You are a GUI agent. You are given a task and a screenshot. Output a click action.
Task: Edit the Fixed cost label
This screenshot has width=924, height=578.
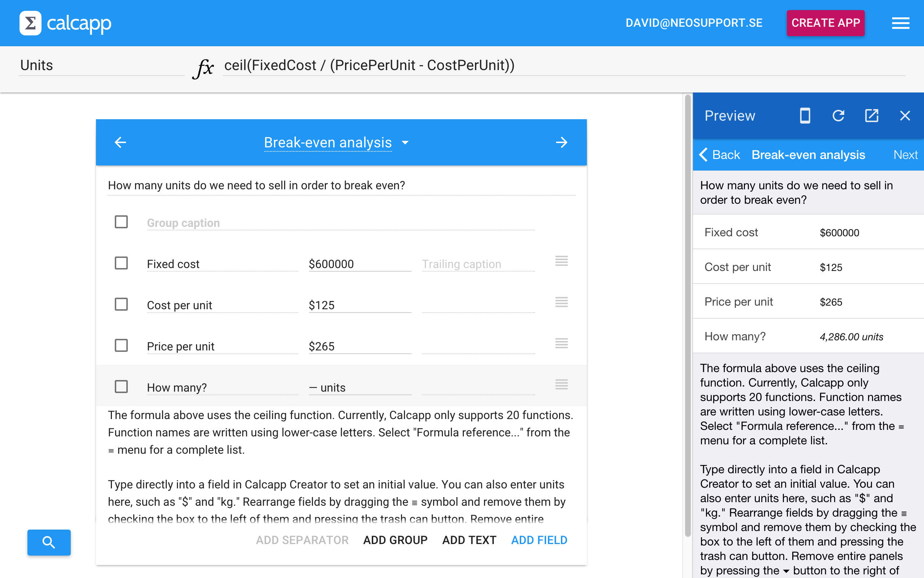[x=222, y=264]
